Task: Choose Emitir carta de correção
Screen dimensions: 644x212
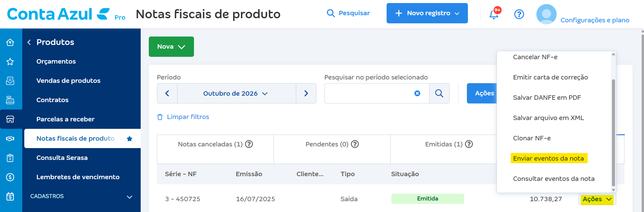Action: point(551,77)
